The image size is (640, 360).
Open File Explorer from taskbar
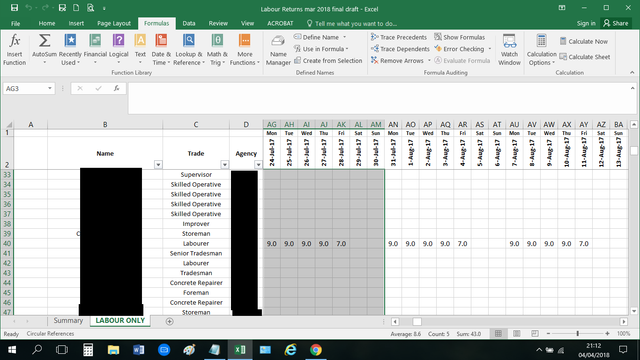113,350
